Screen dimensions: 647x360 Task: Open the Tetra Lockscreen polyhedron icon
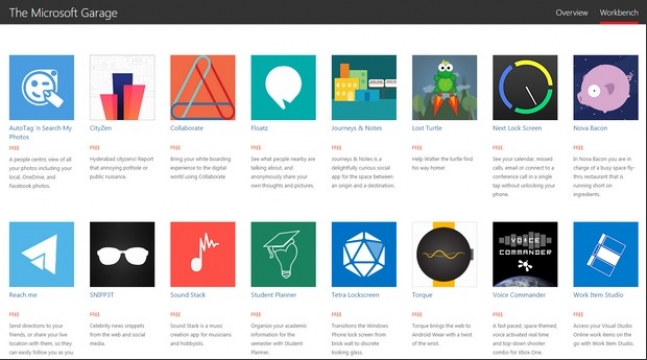click(364, 254)
